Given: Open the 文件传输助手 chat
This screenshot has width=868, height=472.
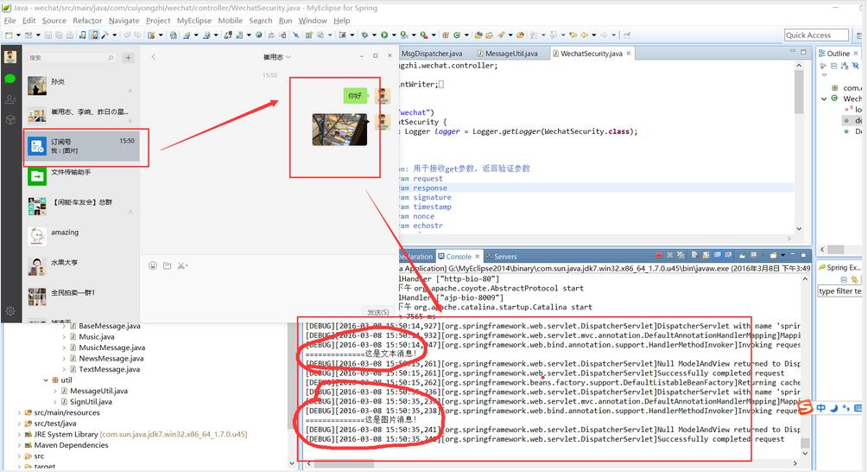Looking at the screenshot, I should 81,176.
